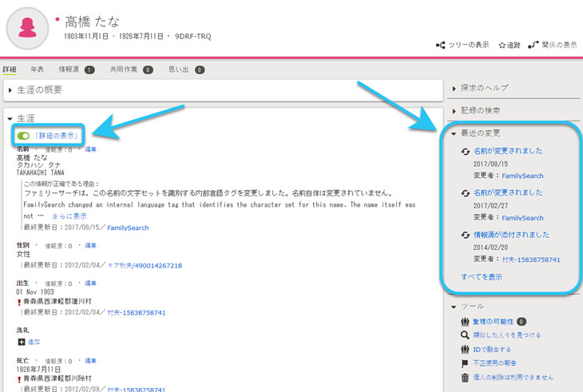The image size is (583, 392).
Task: Click change icon beside 2017/02/27 entry
Action: (465, 193)
